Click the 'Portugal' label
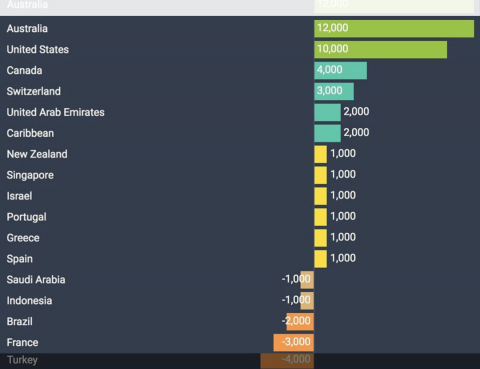This screenshot has height=369, width=480. [x=26, y=217]
